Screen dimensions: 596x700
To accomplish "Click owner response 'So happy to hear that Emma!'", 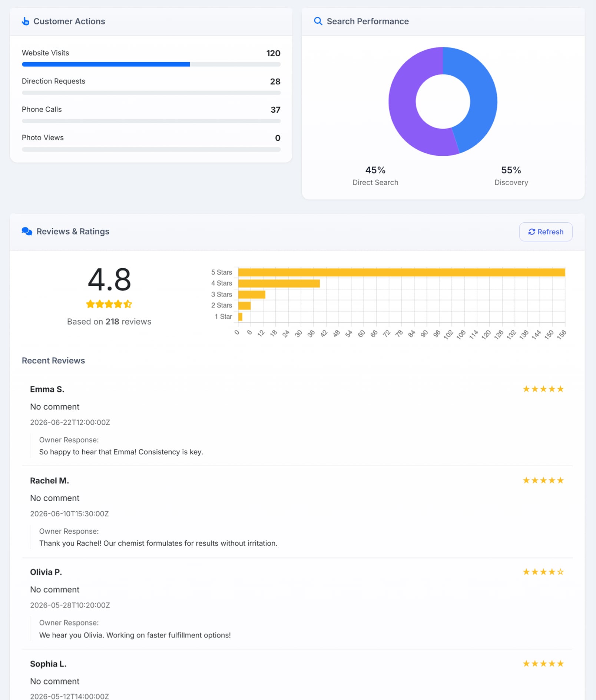I will coord(121,452).
